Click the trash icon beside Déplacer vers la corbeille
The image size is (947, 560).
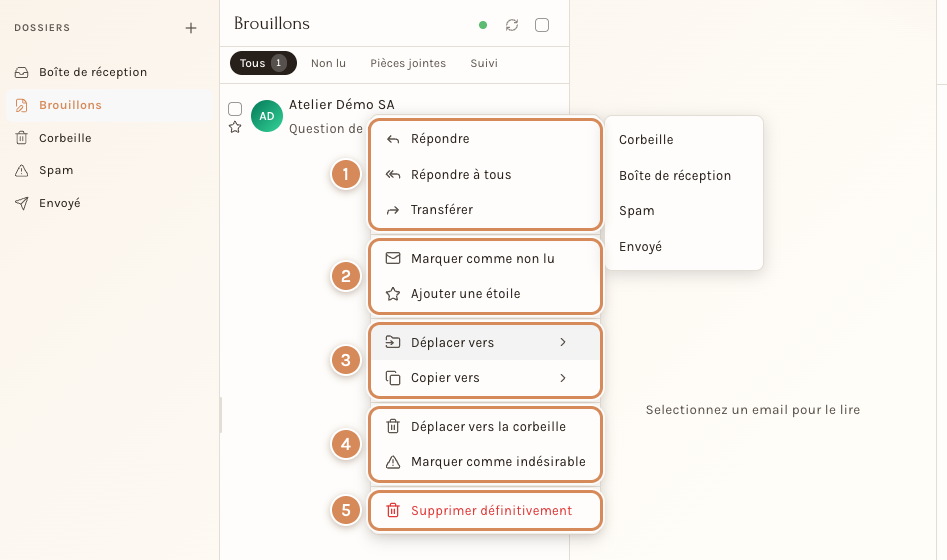[x=393, y=426]
